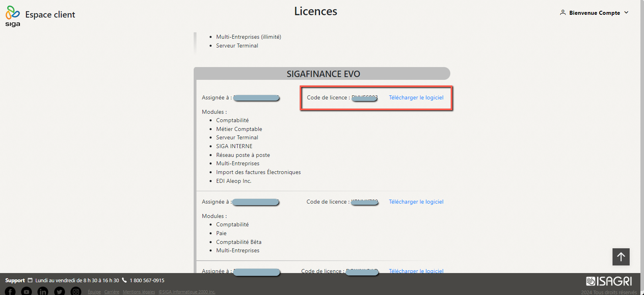Click the scroll-to-top arrow button
Screen dimensions: 644x295
(621, 257)
